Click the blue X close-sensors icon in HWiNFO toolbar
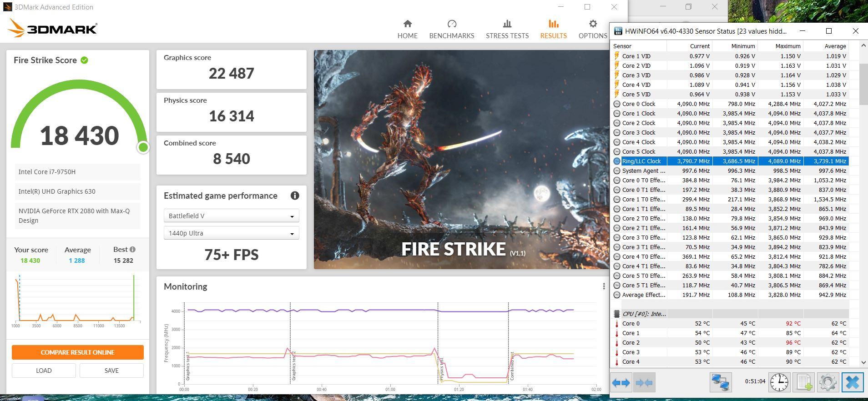This screenshot has height=401, width=868. coord(852,382)
